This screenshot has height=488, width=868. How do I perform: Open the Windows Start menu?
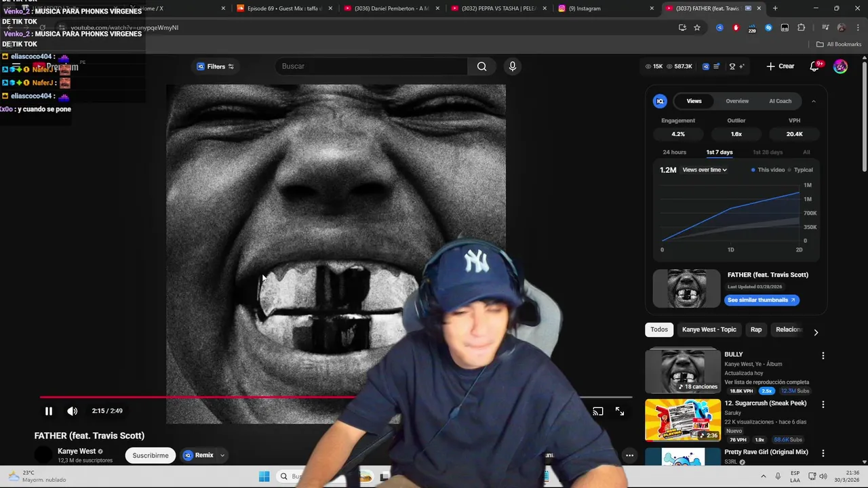click(x=264, y=476)
